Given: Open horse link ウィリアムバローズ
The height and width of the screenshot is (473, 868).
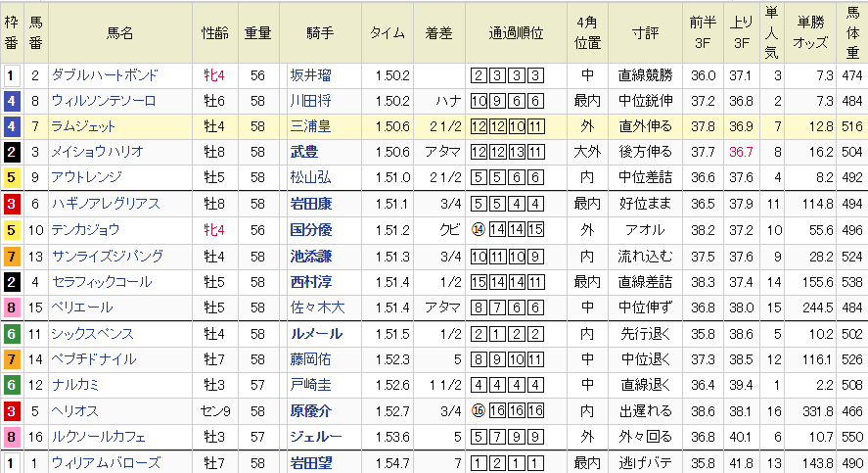Looking at the screenshot, I should [106, 462].
